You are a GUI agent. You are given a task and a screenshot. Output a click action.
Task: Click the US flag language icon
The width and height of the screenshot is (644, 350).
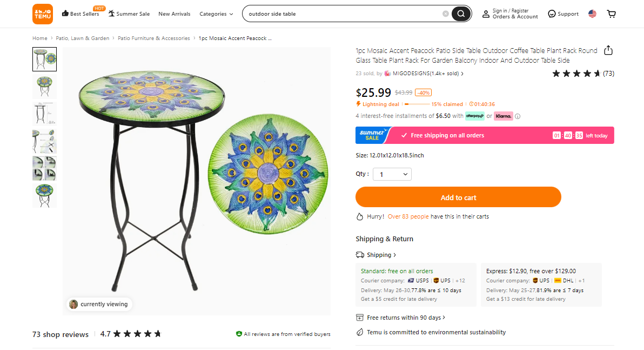click(x=592, y=14)
